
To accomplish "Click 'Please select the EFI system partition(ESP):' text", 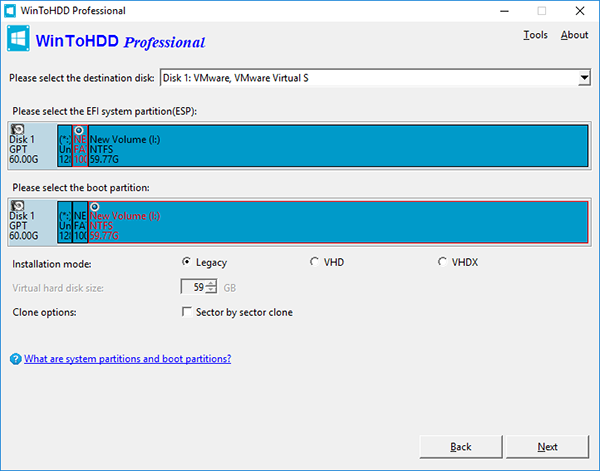I will [x=104, y=111].
